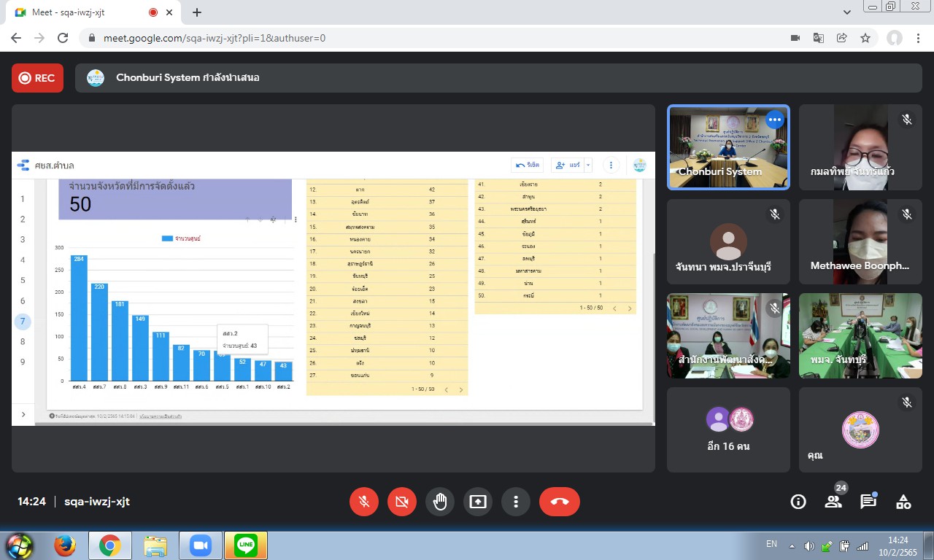Viewport: 934px width, 560px height.
Task: Click the REC recording indicator
Action: [37, 78]
